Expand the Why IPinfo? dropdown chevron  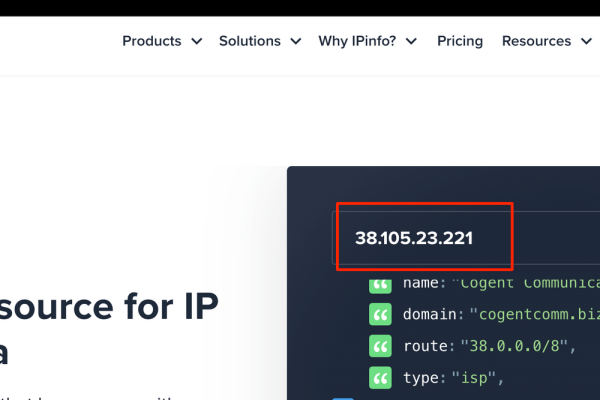pyautogui.click(x=412, y=42)
